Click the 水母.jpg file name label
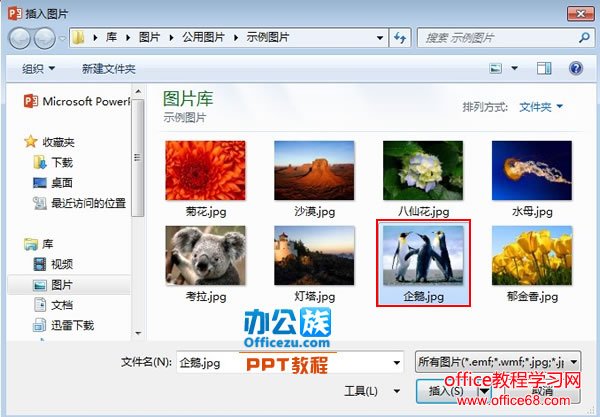Screen dimensions: 600x417 532,212
